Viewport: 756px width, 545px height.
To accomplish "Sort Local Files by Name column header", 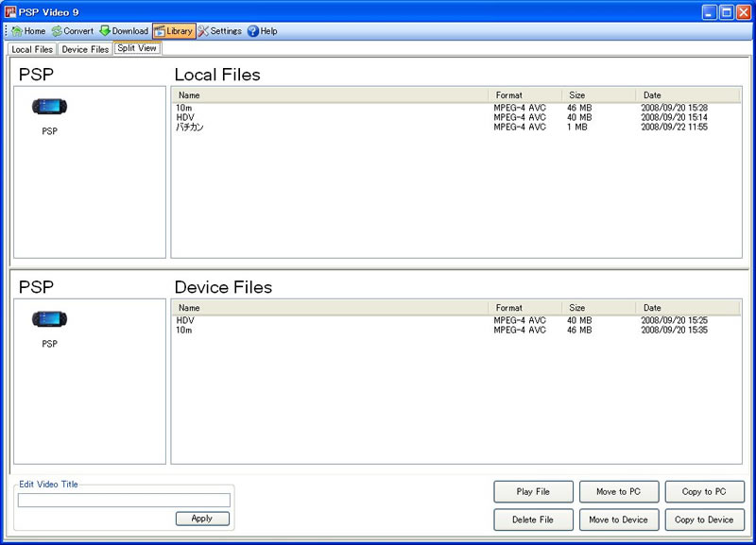I will [x=330, y=95].
